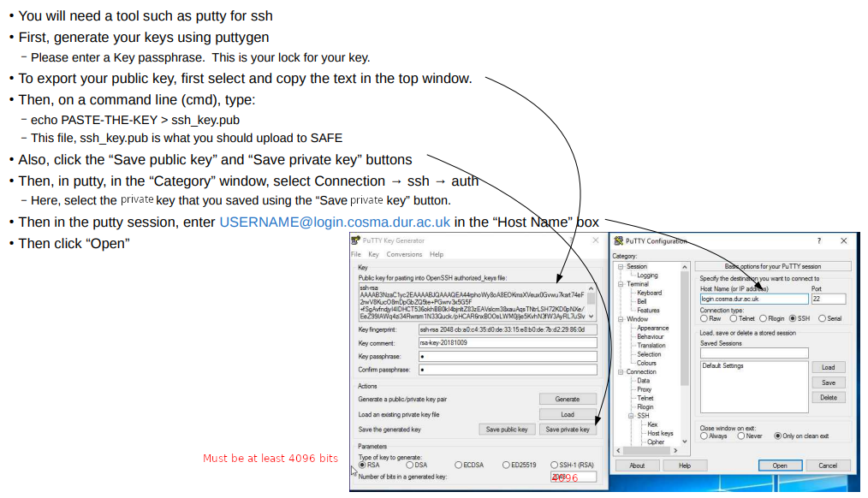Collapse the Session tree node

621,267
